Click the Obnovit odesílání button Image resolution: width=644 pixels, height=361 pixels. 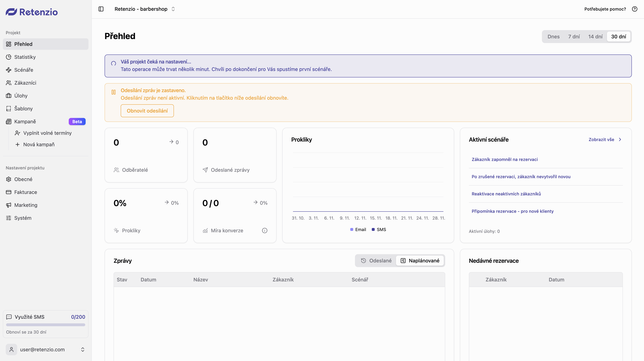point(147,111)
